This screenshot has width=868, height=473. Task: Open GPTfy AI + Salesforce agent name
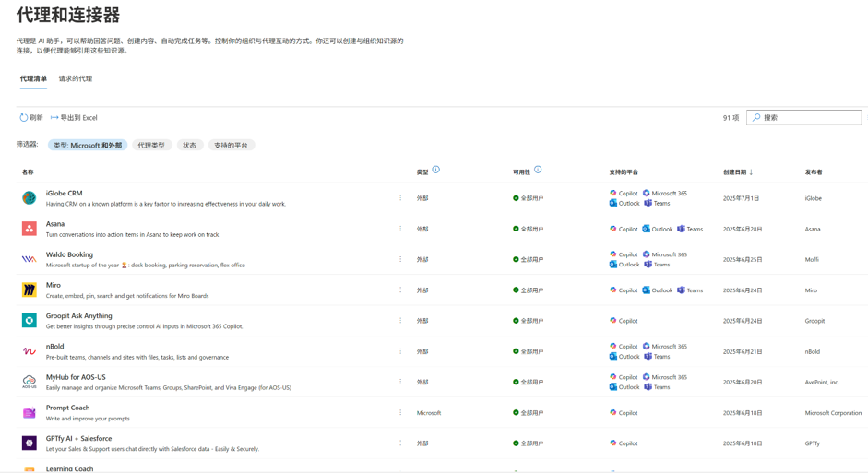(x=78, y=438)
